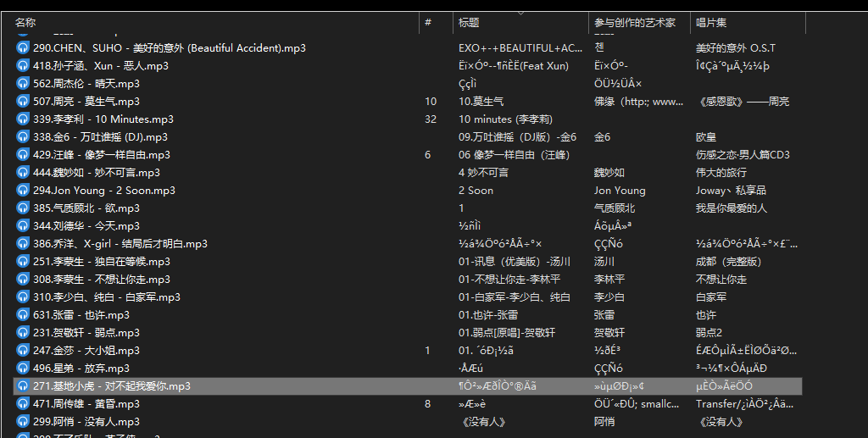Click the icon beside 294.Jon Young - 2 Soon.mp3
This screenshot has width=868, height=438.
click(x=23, y=191)
